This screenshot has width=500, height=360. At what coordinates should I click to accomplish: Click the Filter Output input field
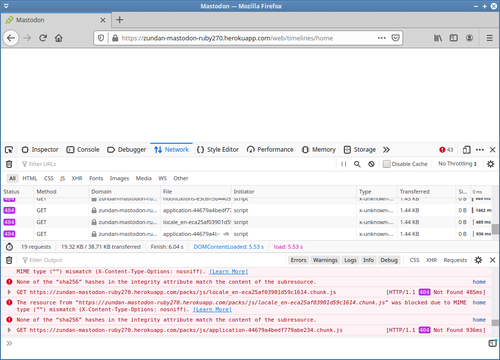pyautogui.click(x=152, y=260)
